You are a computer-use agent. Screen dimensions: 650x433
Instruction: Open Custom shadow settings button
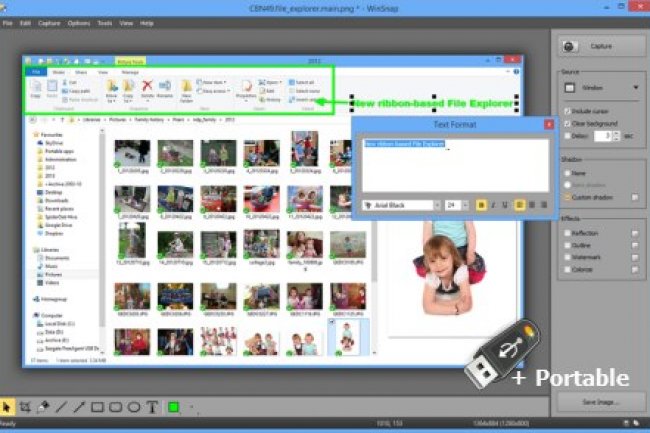coord(635,197)
